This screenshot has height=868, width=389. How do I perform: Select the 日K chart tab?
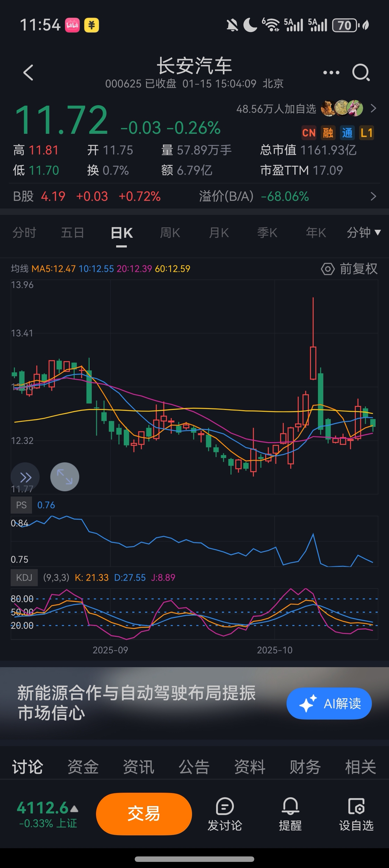click(x=122, y=233)
